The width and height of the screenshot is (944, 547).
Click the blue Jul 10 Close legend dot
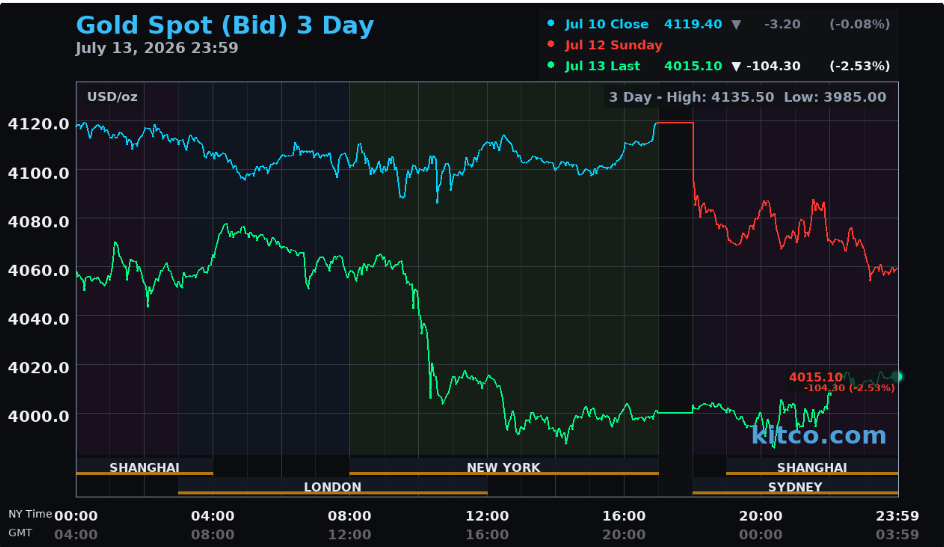tap(550, 23)
